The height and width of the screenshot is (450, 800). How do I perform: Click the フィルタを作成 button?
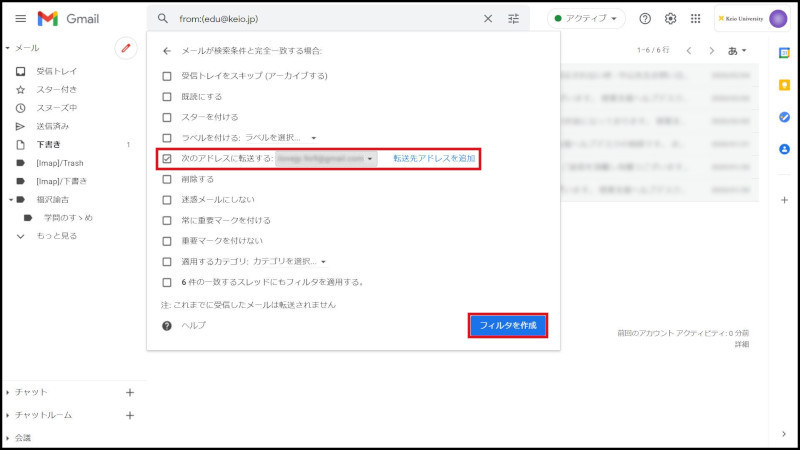point(508,326)
